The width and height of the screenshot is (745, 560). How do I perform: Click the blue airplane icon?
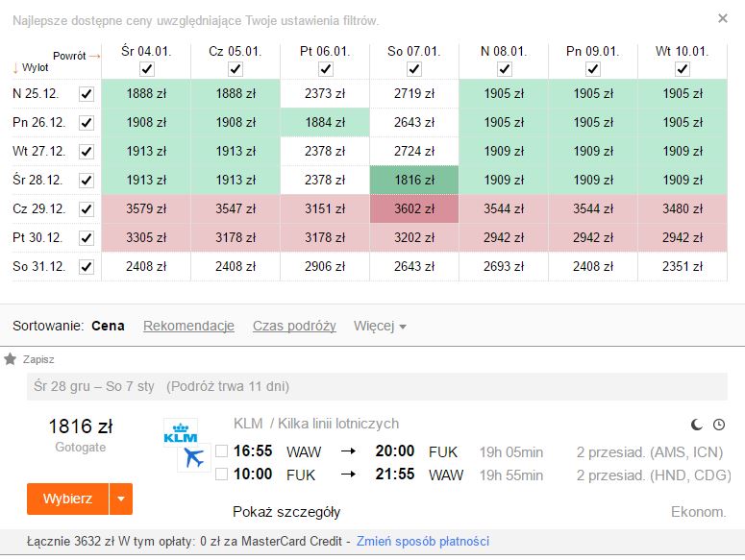point(194,457)
